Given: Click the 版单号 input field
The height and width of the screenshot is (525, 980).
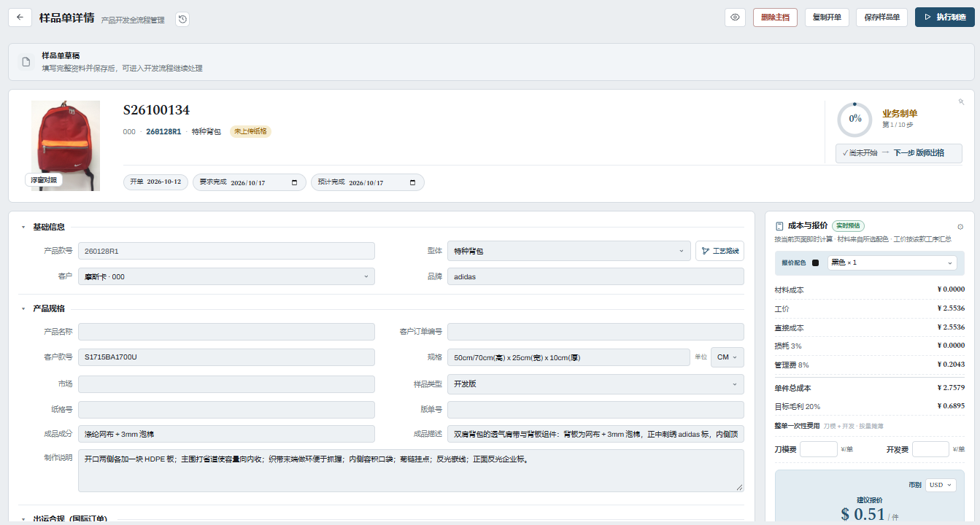Looking at the screenshot, I should 595,409.
